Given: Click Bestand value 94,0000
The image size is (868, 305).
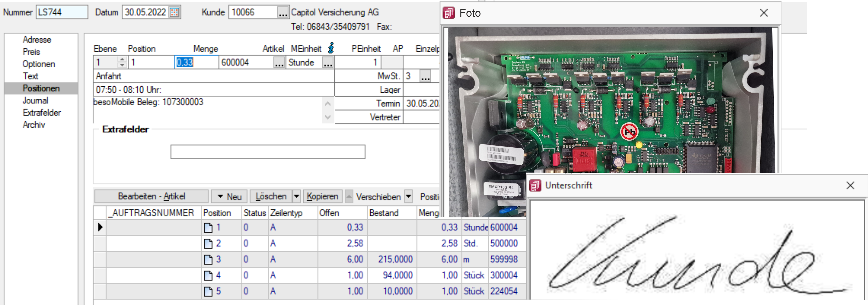Looking at the screenshot, I should [398, 275].
